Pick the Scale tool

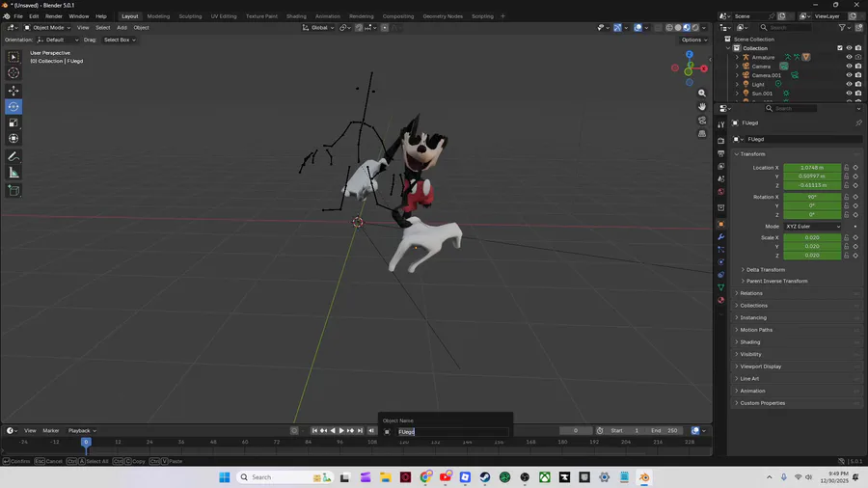tap(14, 122)
